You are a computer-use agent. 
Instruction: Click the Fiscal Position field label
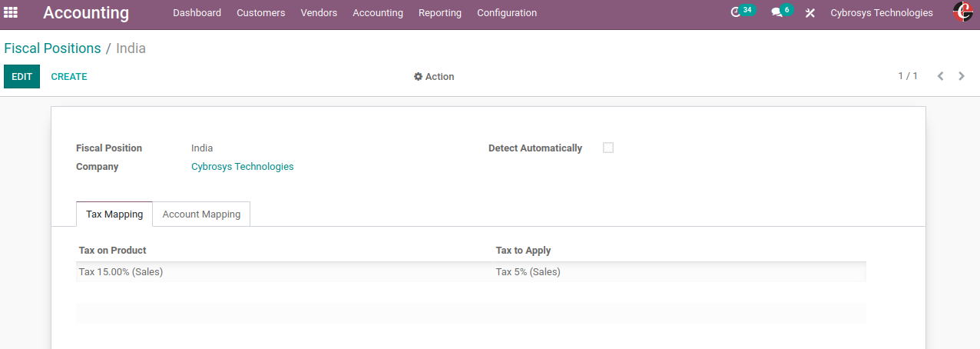click(109, 148)
